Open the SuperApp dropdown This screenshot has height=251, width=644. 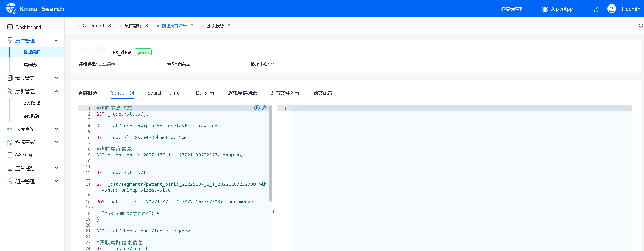(x=561, y=9)
